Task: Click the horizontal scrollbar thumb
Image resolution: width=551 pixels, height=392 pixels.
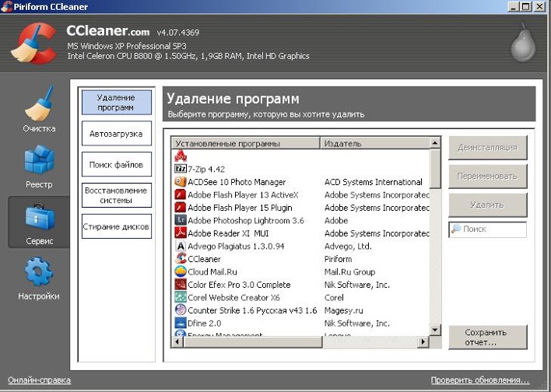Action: click(252, 341)
